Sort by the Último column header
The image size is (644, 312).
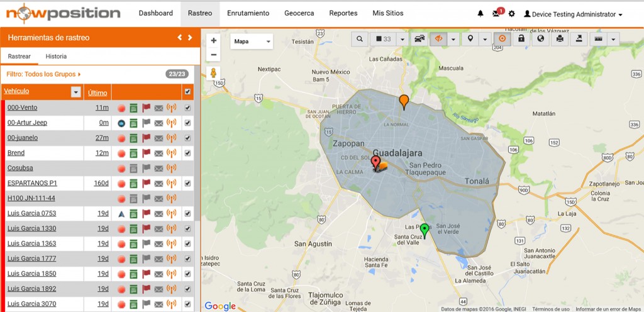[x=97, y=92]
